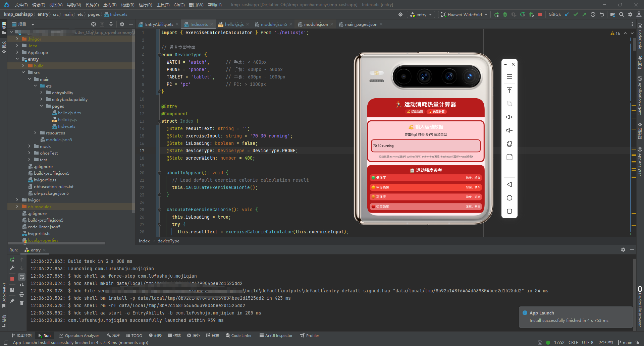Update project via the blue Git arrow
The width and height of the screenshot is (644, 346).
coord(567,14)
